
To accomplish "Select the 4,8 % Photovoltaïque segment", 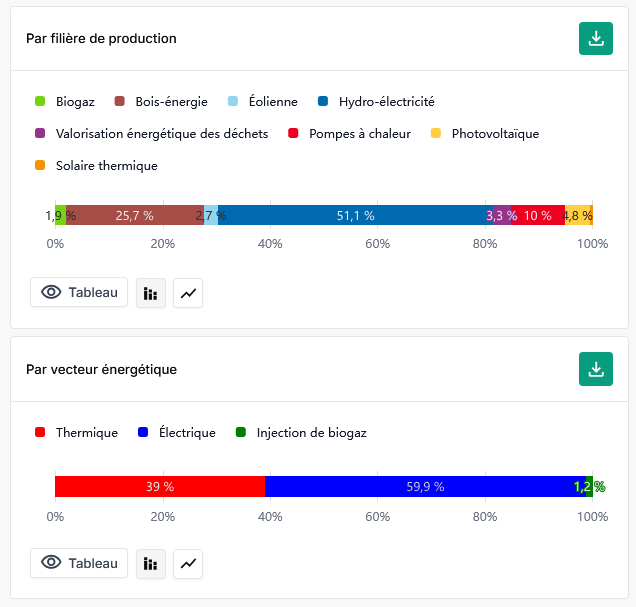I will [x=578, y=215].
